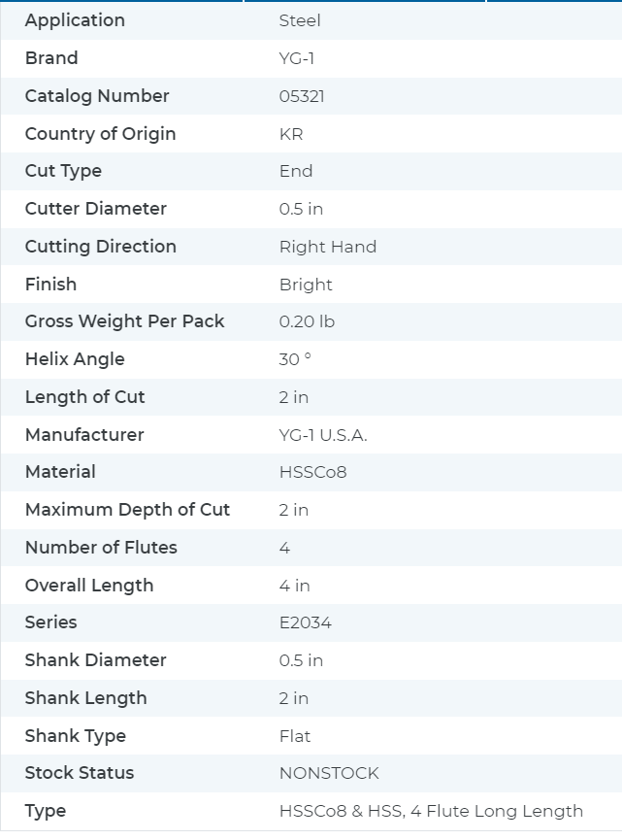Select the Length of Cut label

pyautogui.click(x=85, y=397)
